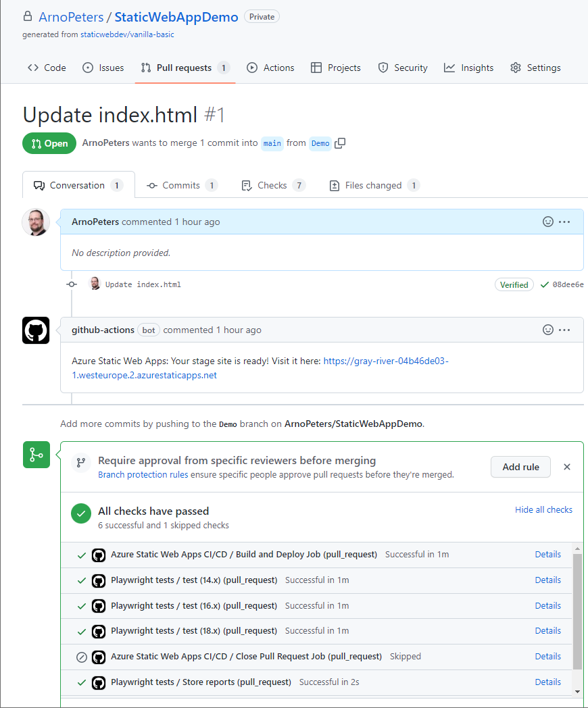Open the Issues tab
This screenshot has height=708, width=588.
tap(103, 68)
